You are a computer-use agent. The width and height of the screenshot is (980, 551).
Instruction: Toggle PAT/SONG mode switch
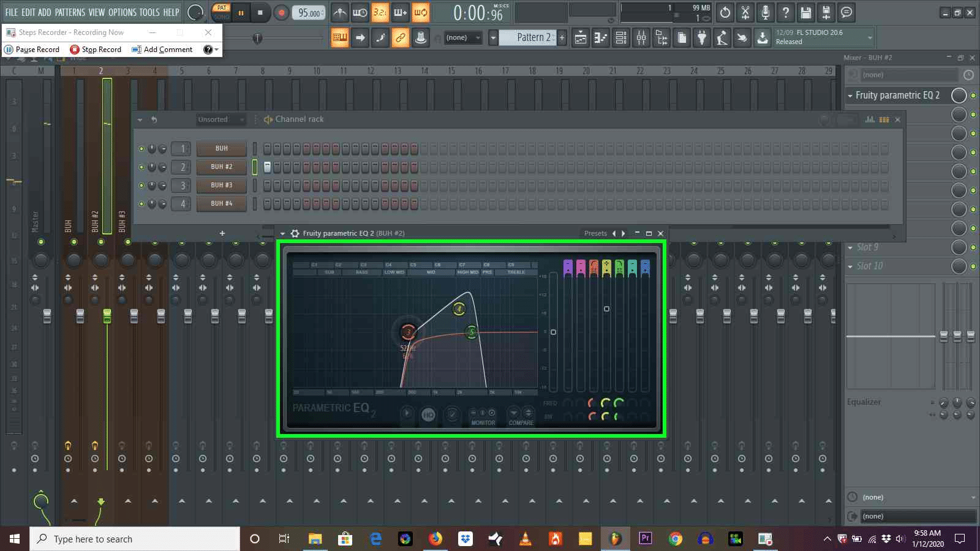tap(222, 12)
